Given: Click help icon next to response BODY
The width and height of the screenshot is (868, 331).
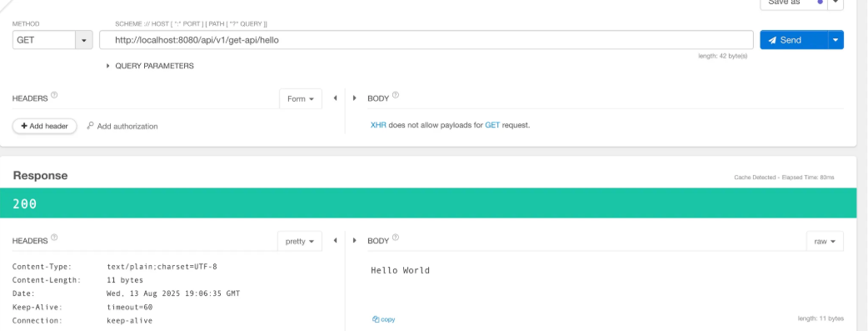Looking at the screenshot, I should pyautogui.click(x=395, y=238).
